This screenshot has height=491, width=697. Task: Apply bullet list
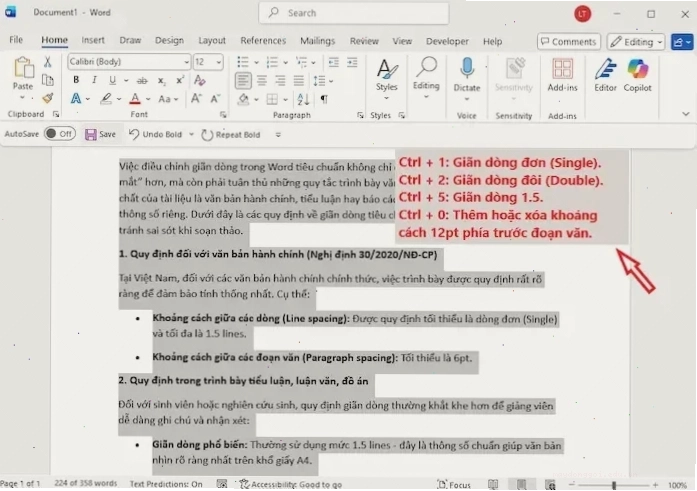[x=243, y=62]
